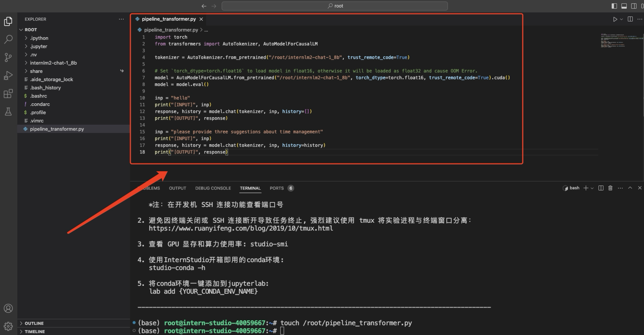The image size is (644, 335).
Task: Switch to the OUTPUT panel tab
Action: click(x=177, y=188)
